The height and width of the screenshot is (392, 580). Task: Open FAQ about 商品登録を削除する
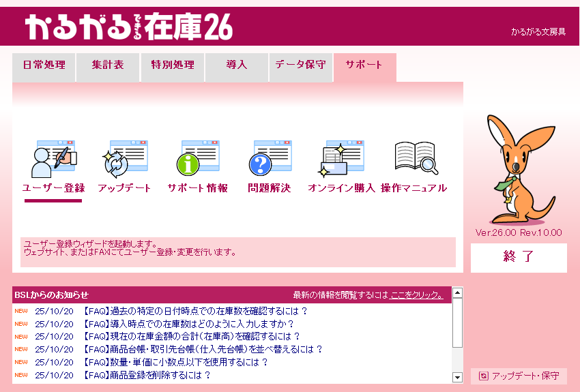(147, 375)
